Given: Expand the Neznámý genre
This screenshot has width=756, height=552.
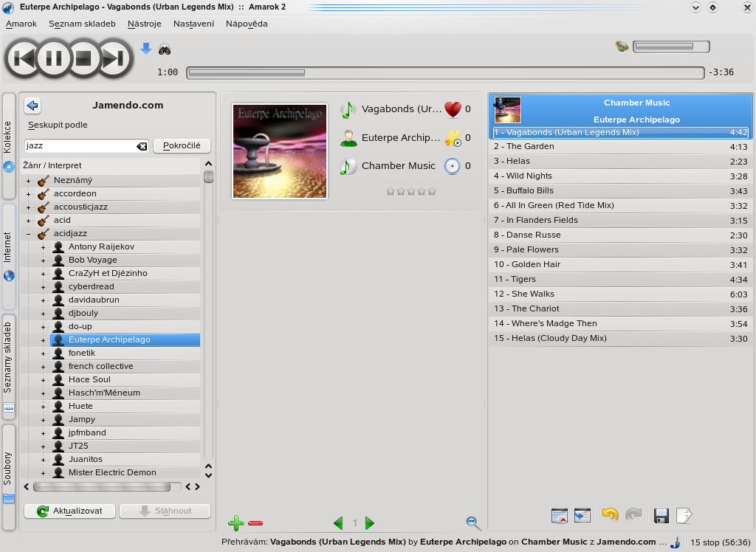Looking at the screenshot, I should 29,182.
